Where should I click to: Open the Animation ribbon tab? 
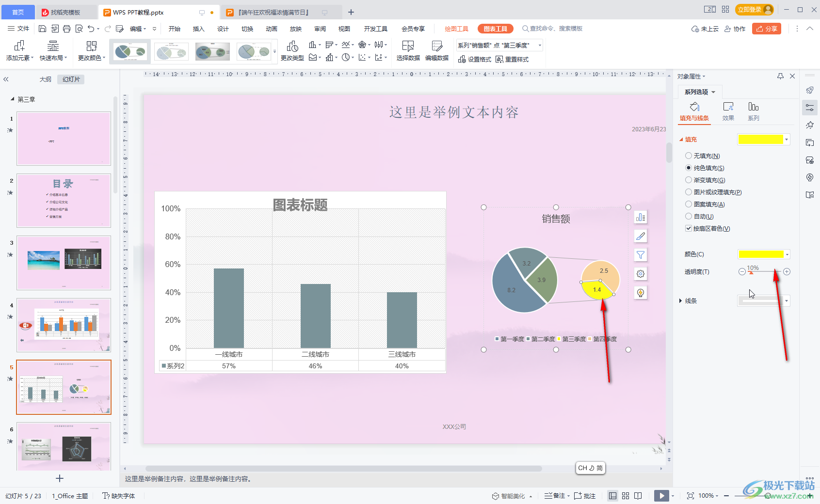pyautogui.click(x=271, y=29)
